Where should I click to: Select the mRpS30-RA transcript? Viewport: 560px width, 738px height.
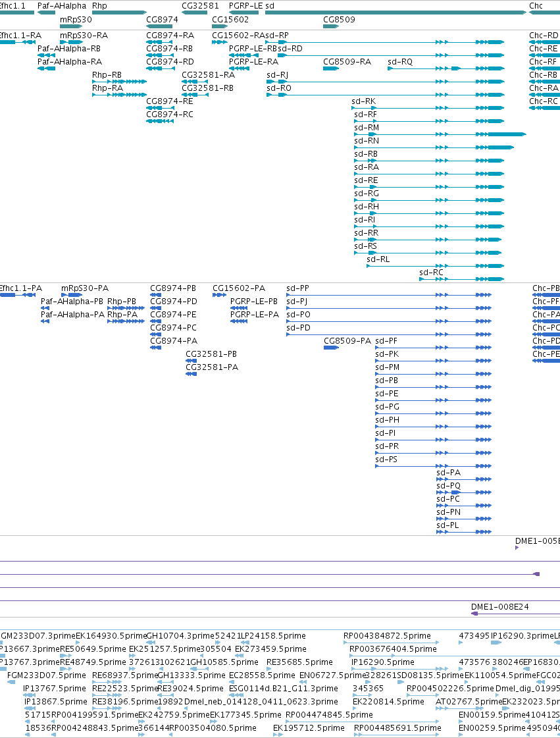(x=71, y=42)
